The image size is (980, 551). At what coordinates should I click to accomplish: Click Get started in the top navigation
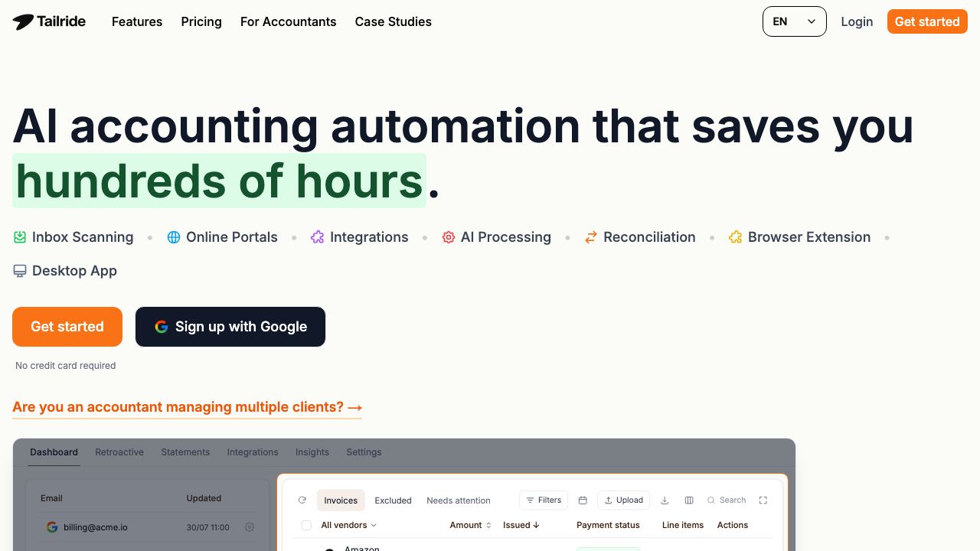927,21
